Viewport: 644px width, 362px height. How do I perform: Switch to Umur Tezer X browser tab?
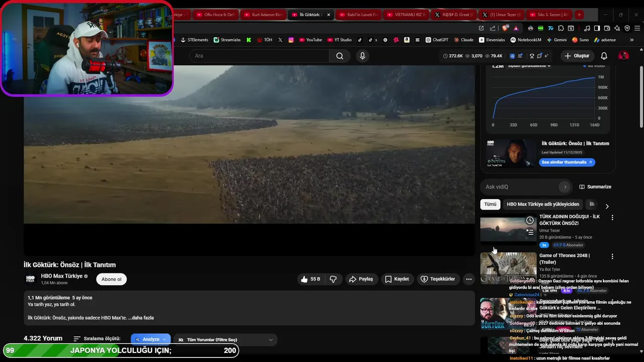coord(501,15)
